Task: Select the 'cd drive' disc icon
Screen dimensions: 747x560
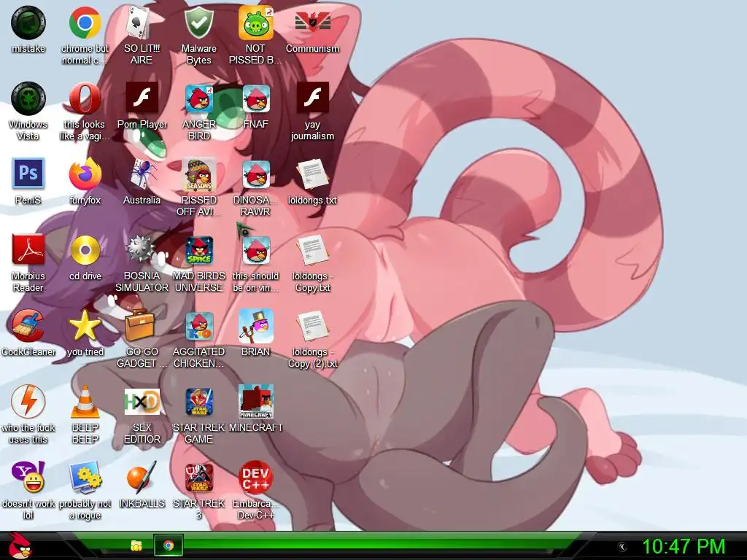Action: (x=85, y=250)
